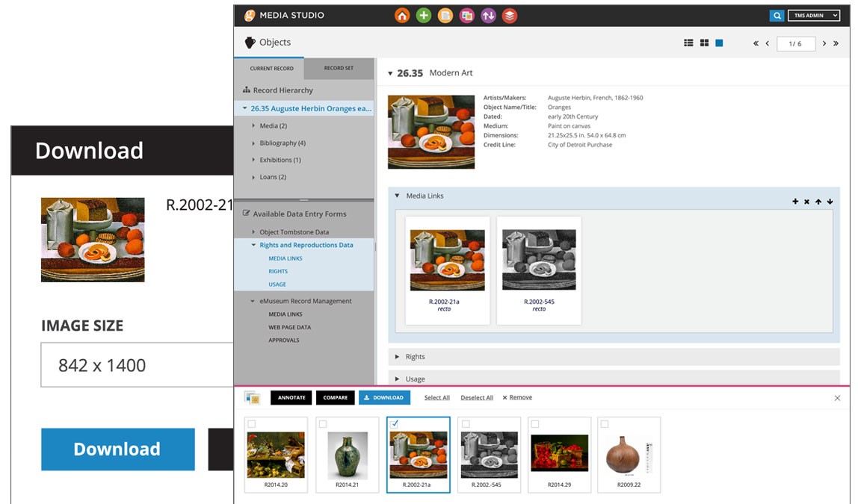
Task: Open WEB PAGE DATA under eMuseum
Action: click(x=289, y=328)
